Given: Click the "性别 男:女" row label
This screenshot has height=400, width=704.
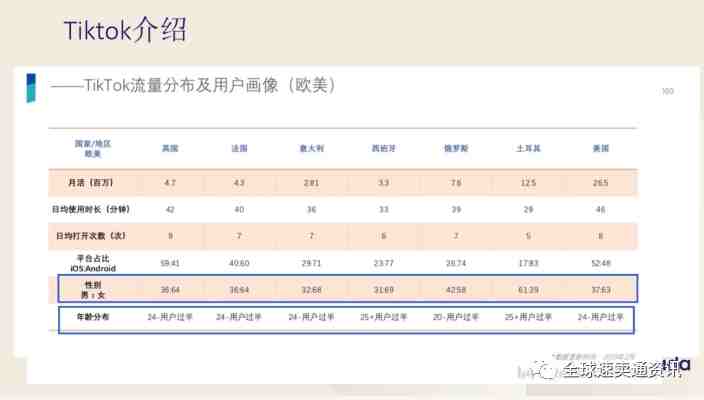Looking at the screenshot, I should click(x=93, y=290).
